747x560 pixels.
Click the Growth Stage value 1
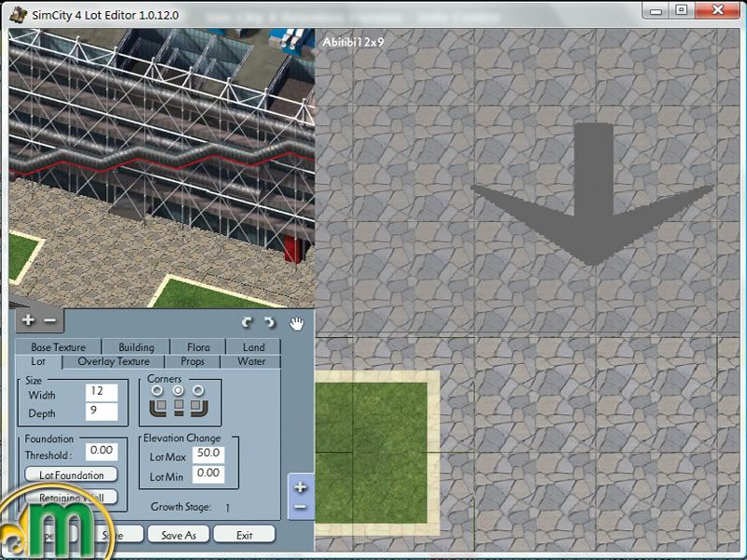227,508
